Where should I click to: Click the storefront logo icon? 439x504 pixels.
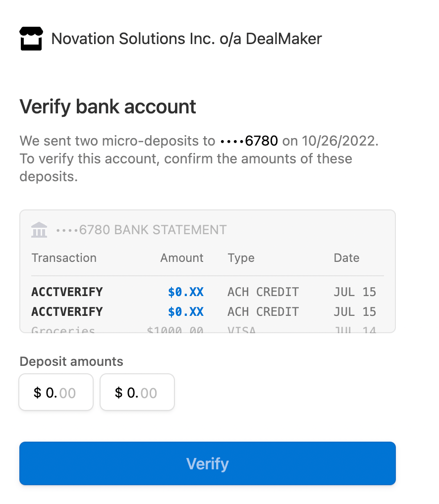[x=31, y=39]
